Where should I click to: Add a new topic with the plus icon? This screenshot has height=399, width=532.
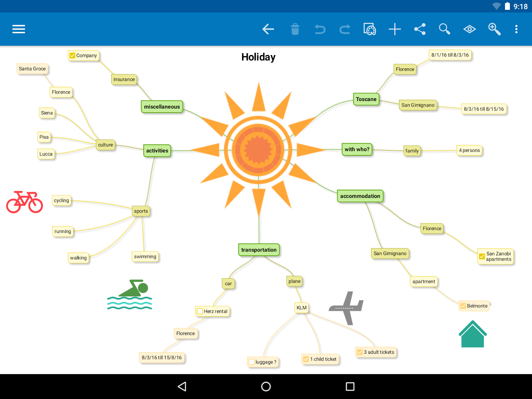(x=394, y=29)
